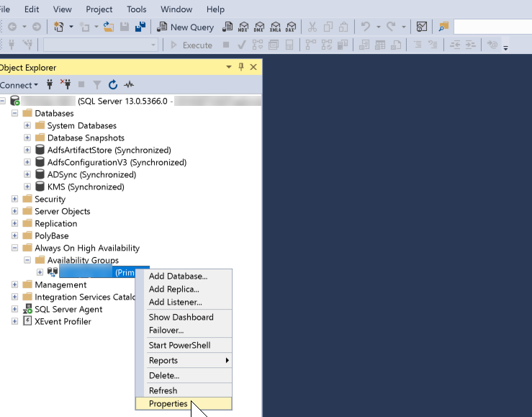
Task: Open the Object Explorer window position dropdown
Action: [x=229, y=67]
